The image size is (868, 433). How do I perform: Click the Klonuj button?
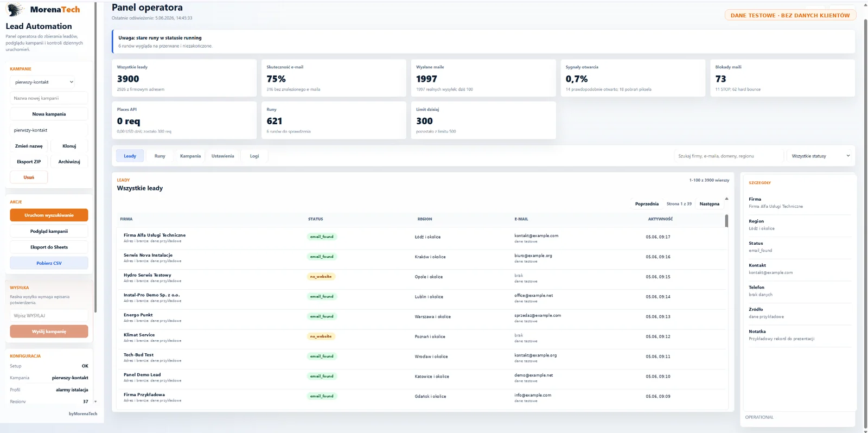pyautogui.click(x=69, y=146)
